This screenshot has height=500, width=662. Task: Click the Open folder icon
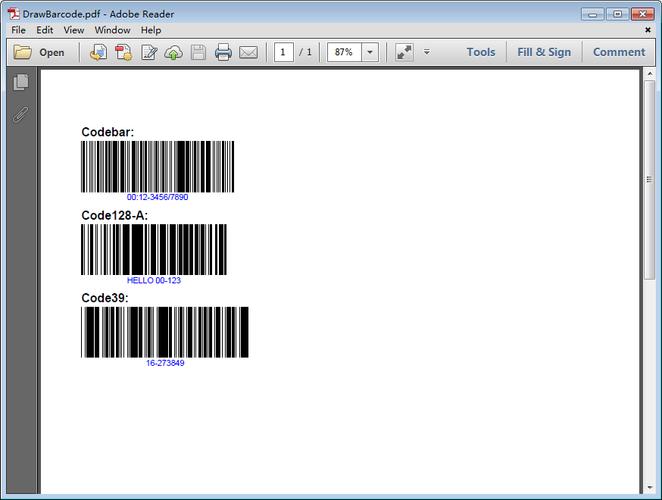(x=22, y=52)
